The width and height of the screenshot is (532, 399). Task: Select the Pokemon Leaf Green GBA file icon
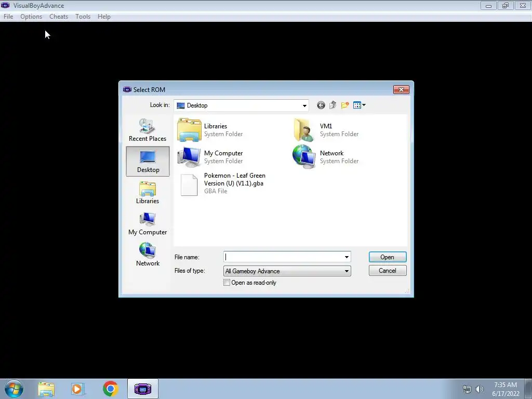[x=189, y=185]
